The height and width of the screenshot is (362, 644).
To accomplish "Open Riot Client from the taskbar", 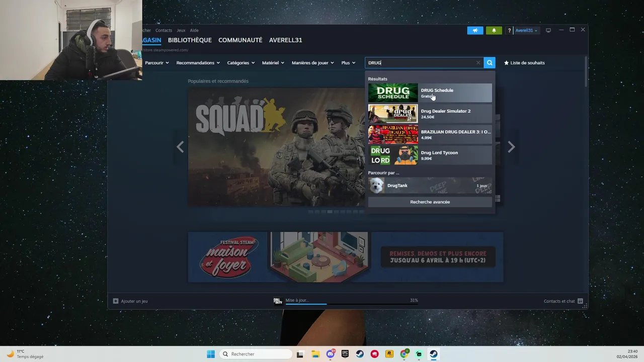I will point(374,354).
